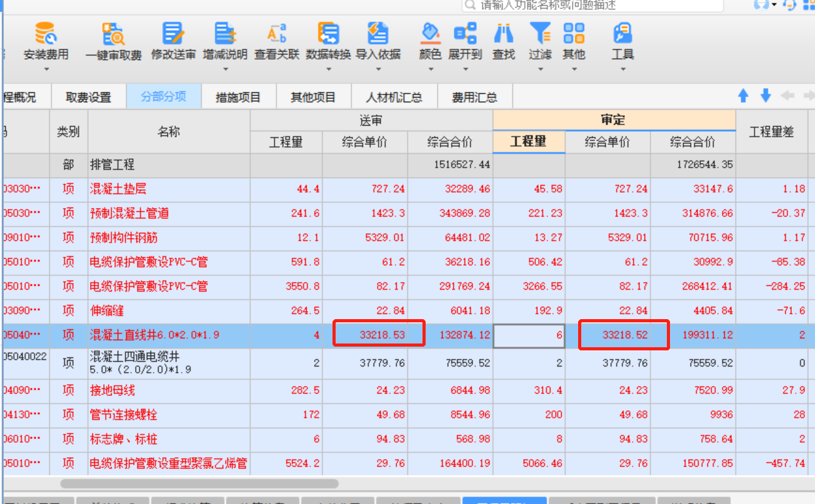815x504 pixels.
Task: Click the 名称 column header
Action: pos(169,132)
